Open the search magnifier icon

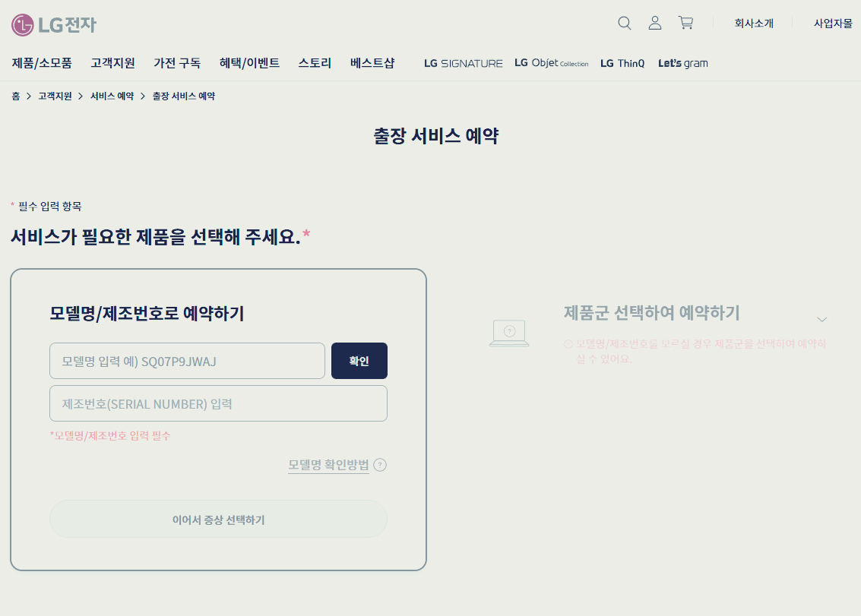coord(625,23)
